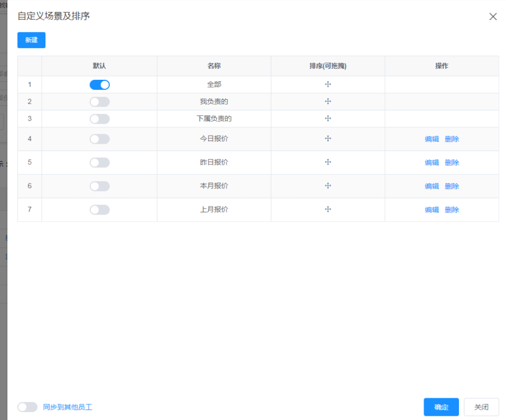Click the 名称 column header
The height and width of the screenshot is (420, 506).
tap(214, 66)
